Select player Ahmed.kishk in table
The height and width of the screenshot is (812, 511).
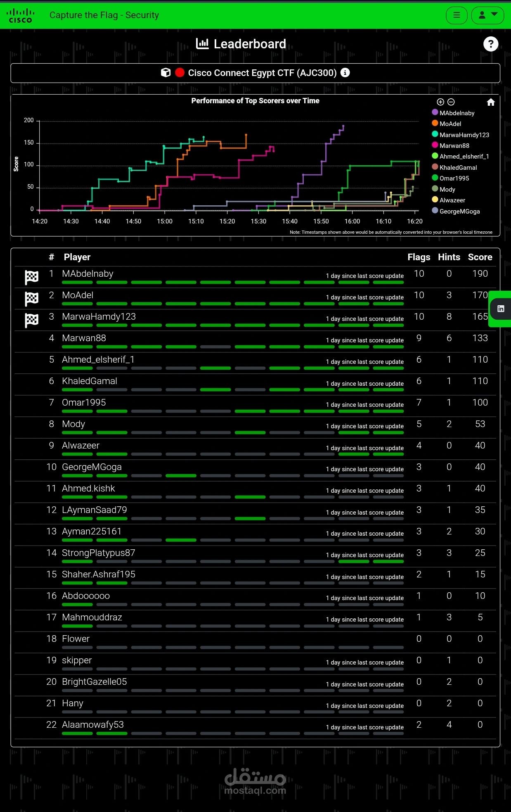pos(88,489)
